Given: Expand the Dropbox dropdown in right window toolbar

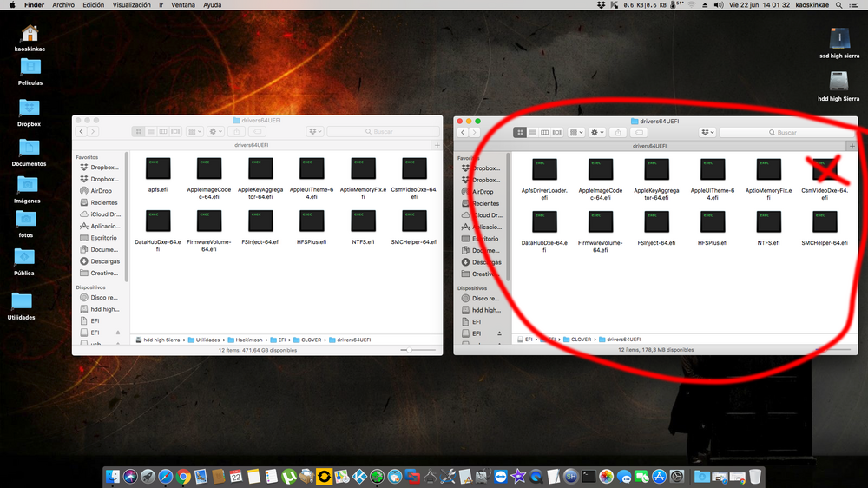Looking at the screenshot, I should pos(707,132).
